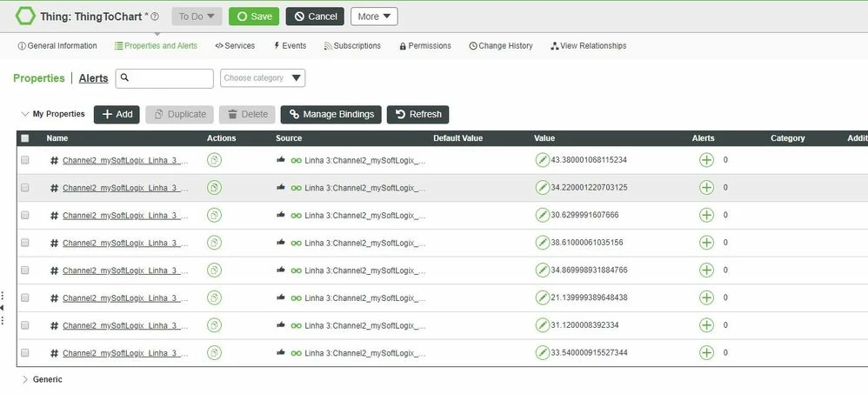Click the Linha 3 source text in the 31.1200008392334 row

(x=365, y=325)
